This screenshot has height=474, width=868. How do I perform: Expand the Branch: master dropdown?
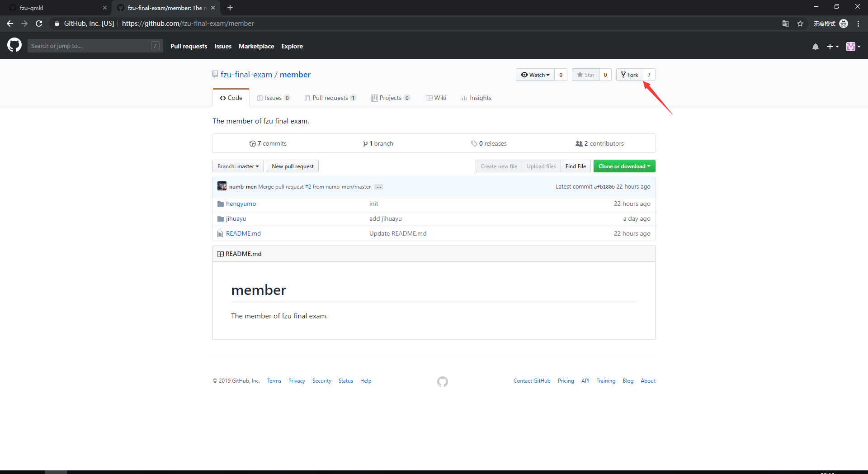238,166
